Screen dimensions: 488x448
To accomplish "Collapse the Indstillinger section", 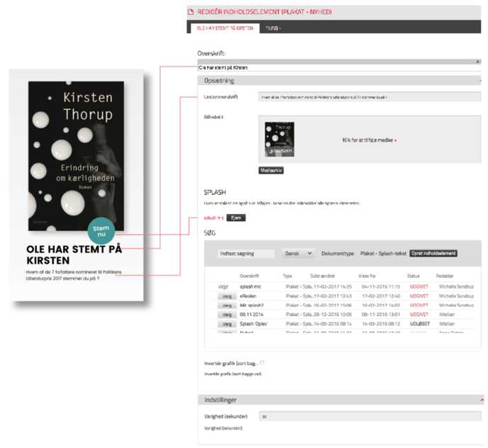I will [482, 400].
